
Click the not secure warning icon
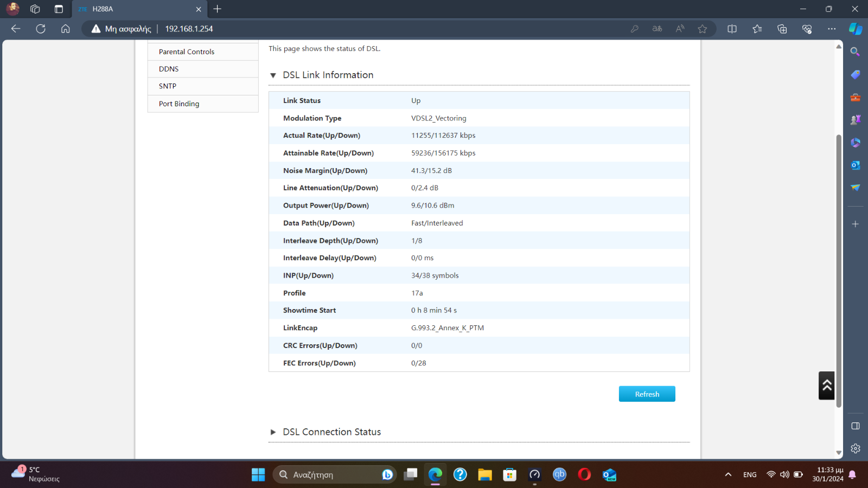coord(96,29)
